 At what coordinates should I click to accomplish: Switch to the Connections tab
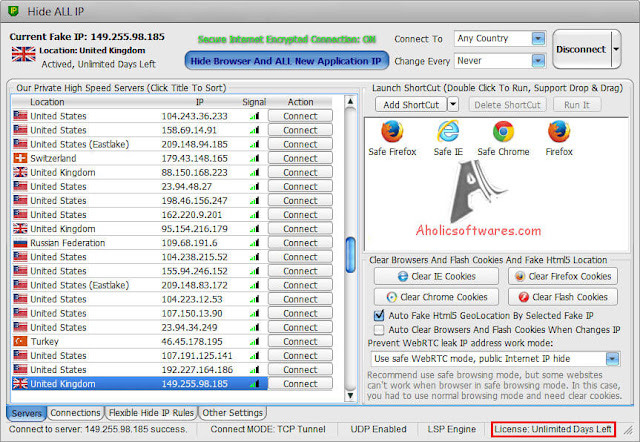pyautogui.click(x=75, y=413)
